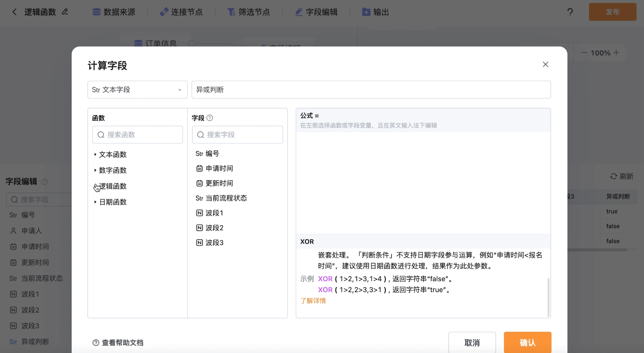Open the 筛选节点 tab
This screenshot has height=353, width=644.
coord(248,12)
